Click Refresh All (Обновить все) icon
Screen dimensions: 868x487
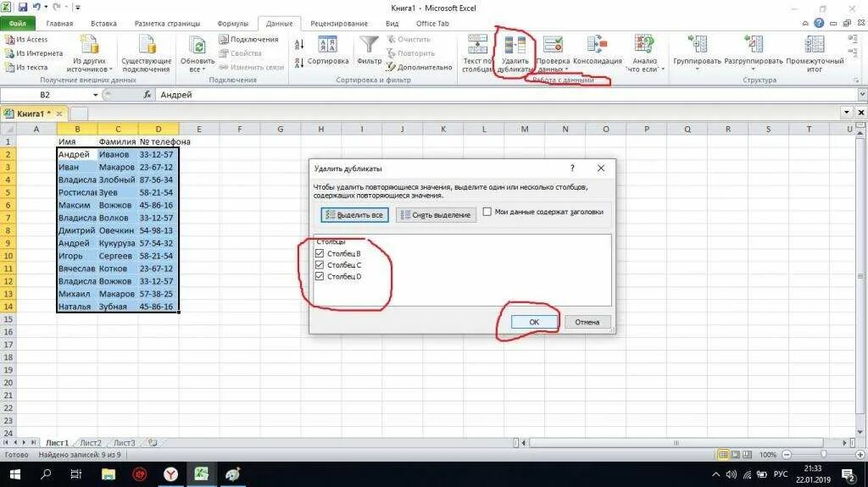(197, 46)
